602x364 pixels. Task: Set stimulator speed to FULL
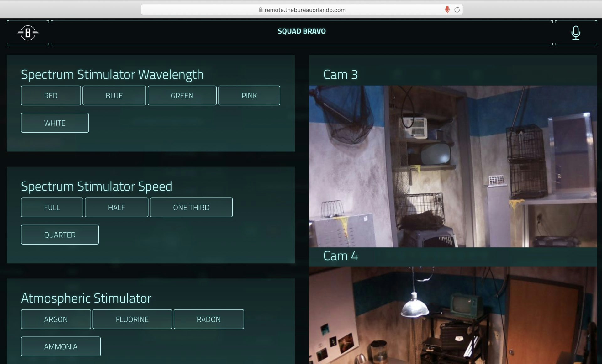(52, 207)
